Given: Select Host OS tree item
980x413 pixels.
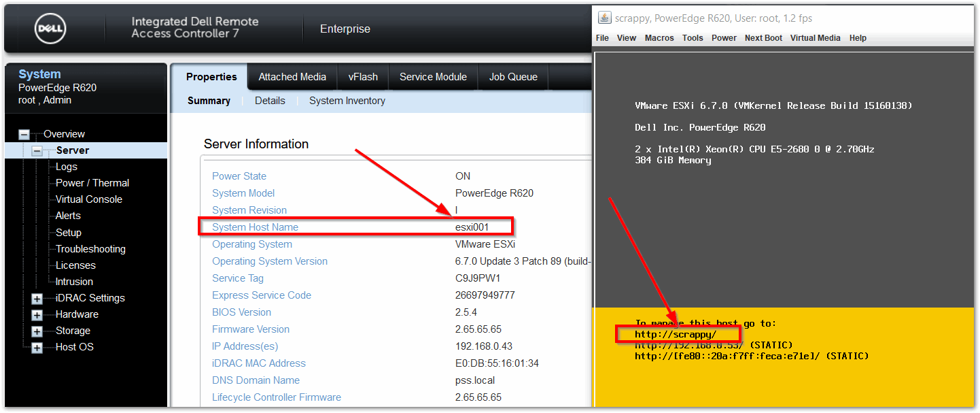Looking at the screenshot, I should click(75, 347).
